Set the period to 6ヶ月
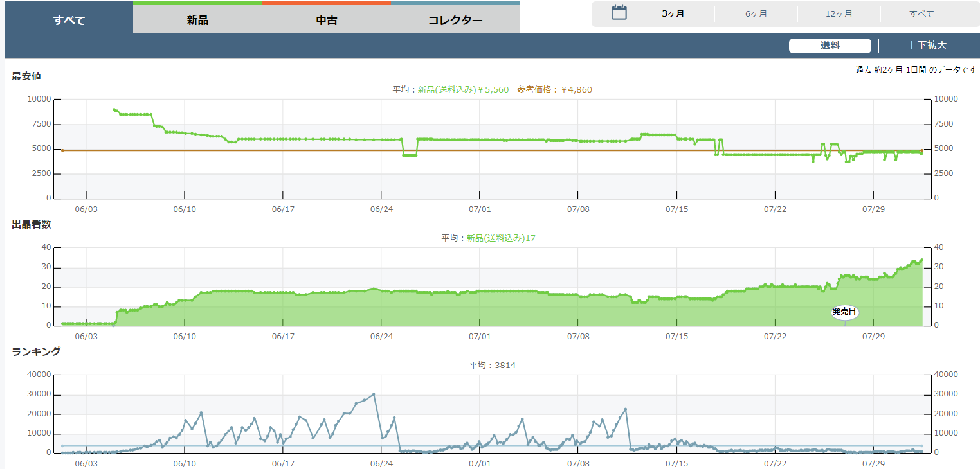Screen dimensions: 980x469 pyautogui.click(x=756, y=13)
